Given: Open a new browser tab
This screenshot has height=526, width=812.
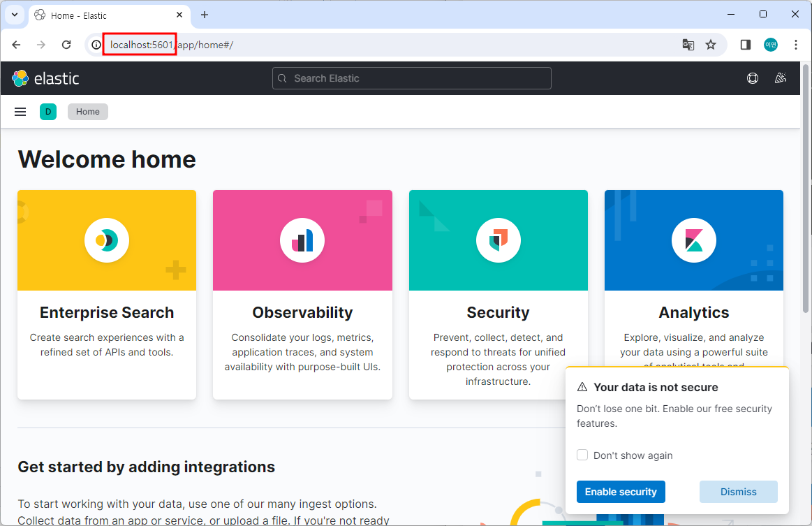Looking at the screenshot, I should click(205, 15).
